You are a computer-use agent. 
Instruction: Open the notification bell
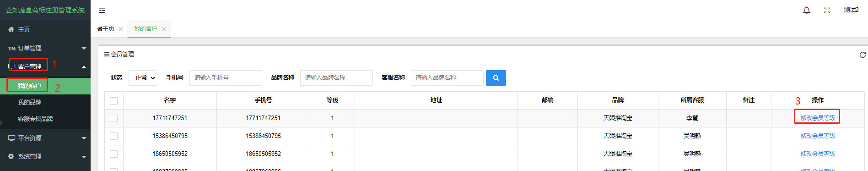click(807, 10)
